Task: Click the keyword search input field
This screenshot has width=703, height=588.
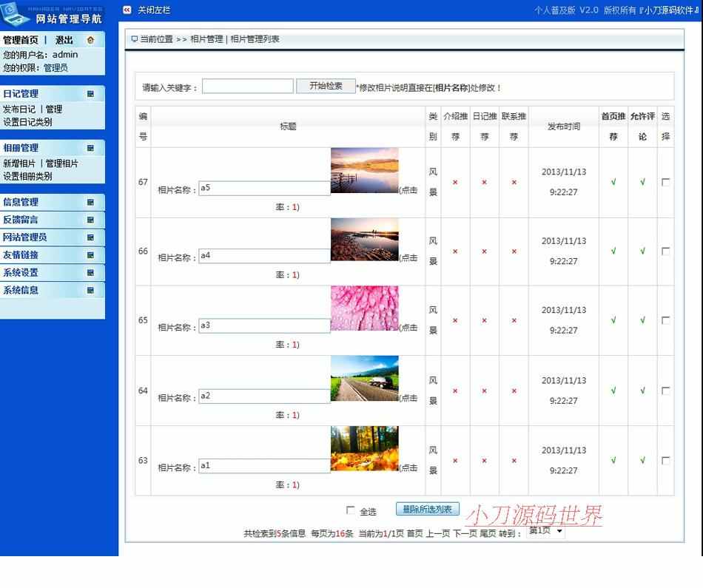Action: (x=247, y=86)
